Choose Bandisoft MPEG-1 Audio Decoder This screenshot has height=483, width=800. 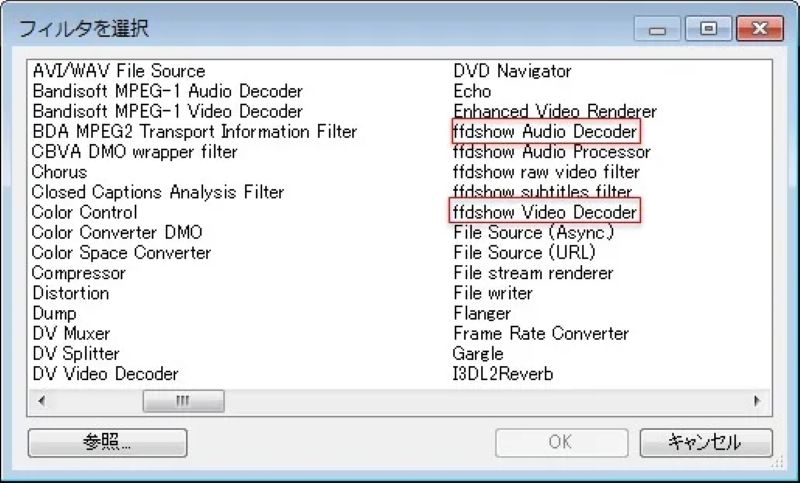point(166,91)
